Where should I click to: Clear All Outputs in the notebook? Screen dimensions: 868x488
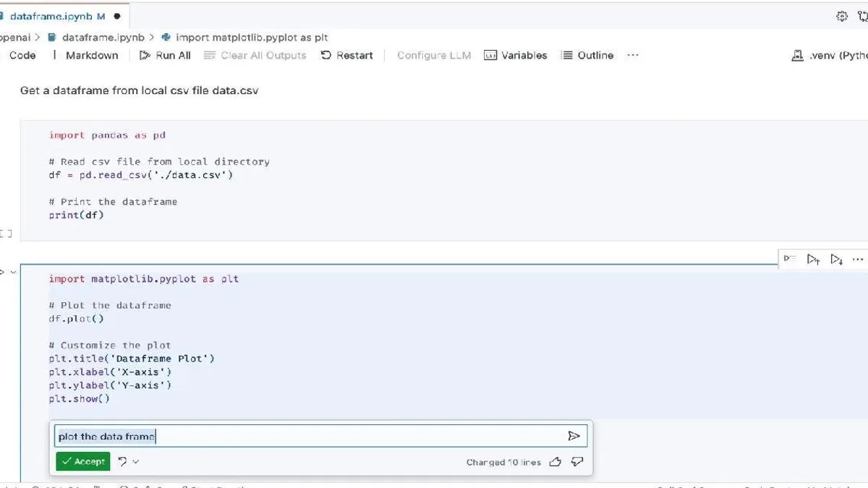click(255, 55)
